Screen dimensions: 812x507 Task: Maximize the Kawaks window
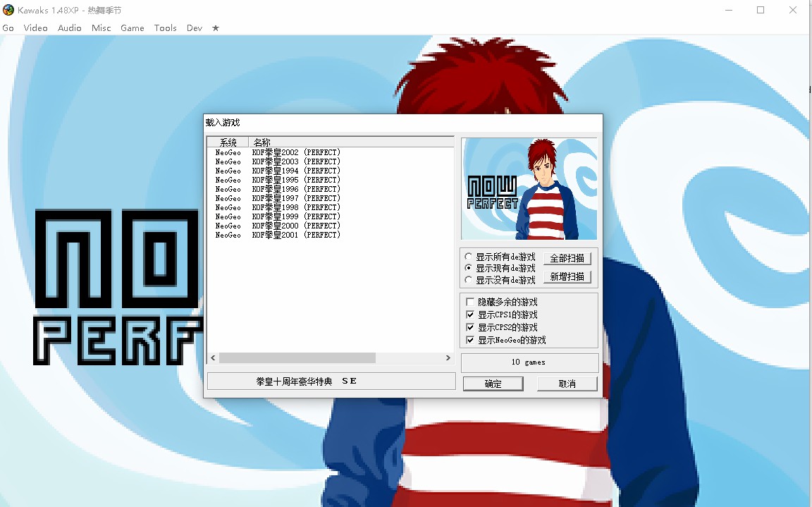click(x=761, y=10)
